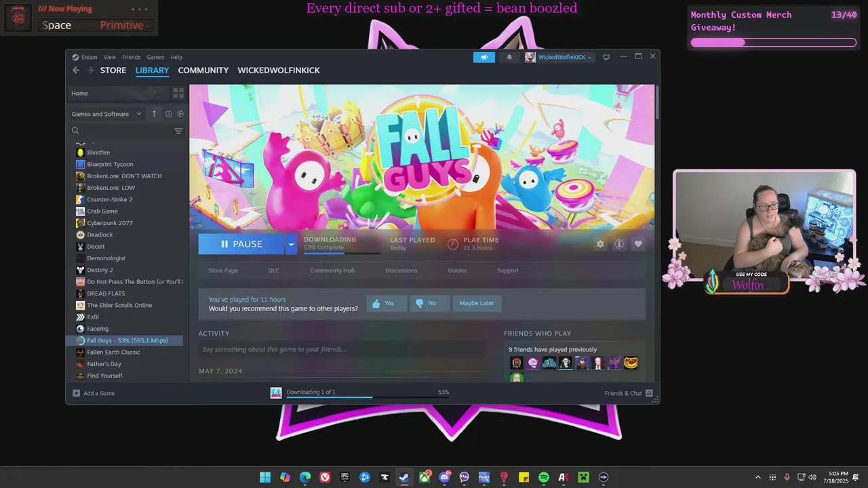Click Add a Game button
Image resolution: width=868 pixels, height=488 pixels.
point(94,393)
